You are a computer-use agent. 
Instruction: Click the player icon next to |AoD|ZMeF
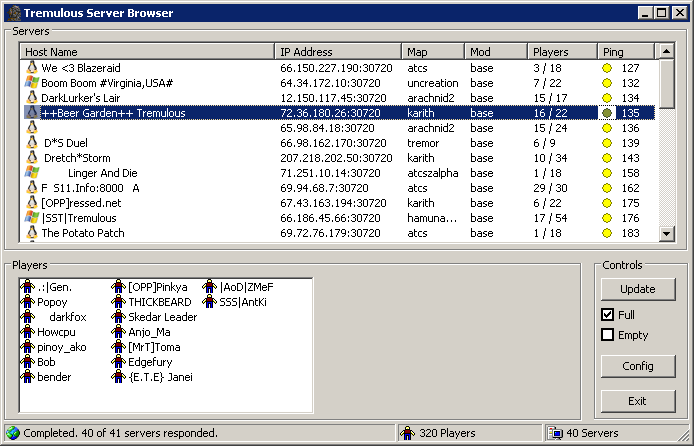point(209,287)
